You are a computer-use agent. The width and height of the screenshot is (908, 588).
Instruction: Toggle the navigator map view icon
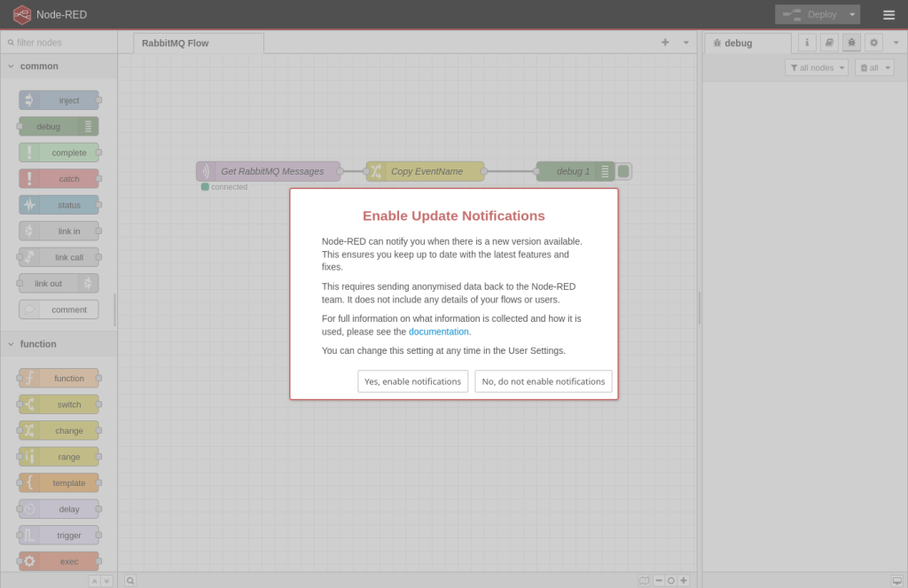point(645,580)
